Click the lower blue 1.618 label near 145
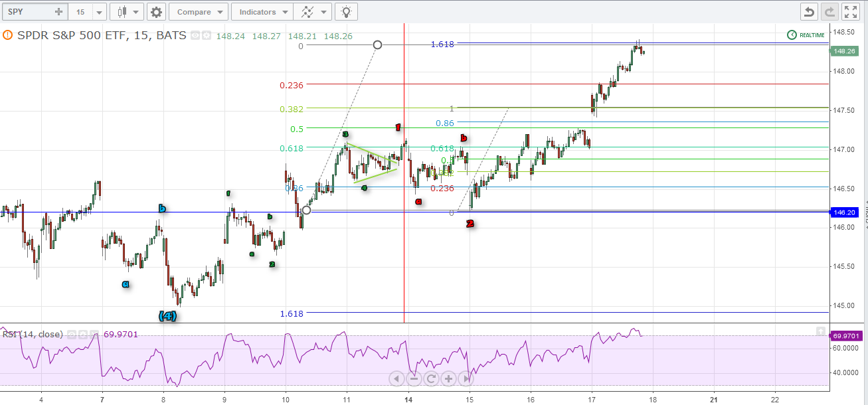Screen dimensions: 868x405 [292, 313]
